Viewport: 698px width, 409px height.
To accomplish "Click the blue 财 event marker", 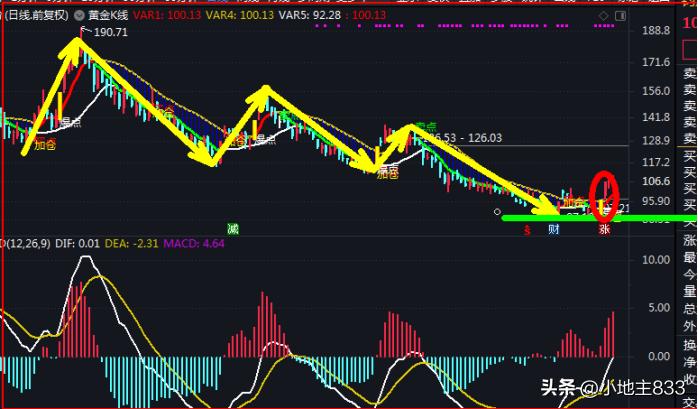I will tap(553, 229).
